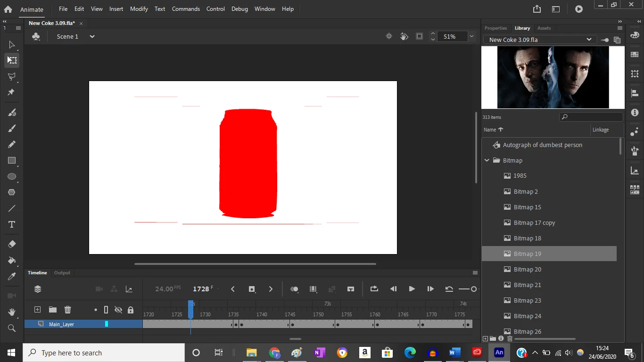Viewport: 644px width, 362px height.
Task: Click the Insert Keyframe button in timeline
Action: [252, 289]
